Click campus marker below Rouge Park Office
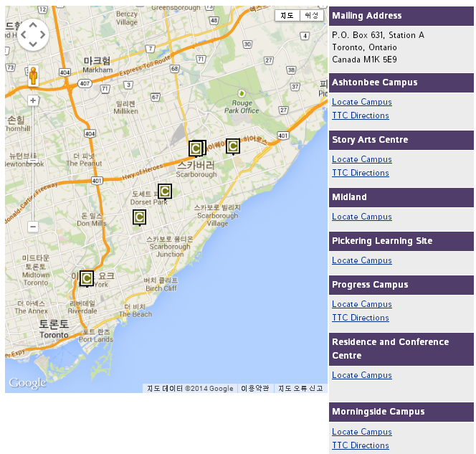This screenshot has width=476, height=454. [x=232, y=146]
